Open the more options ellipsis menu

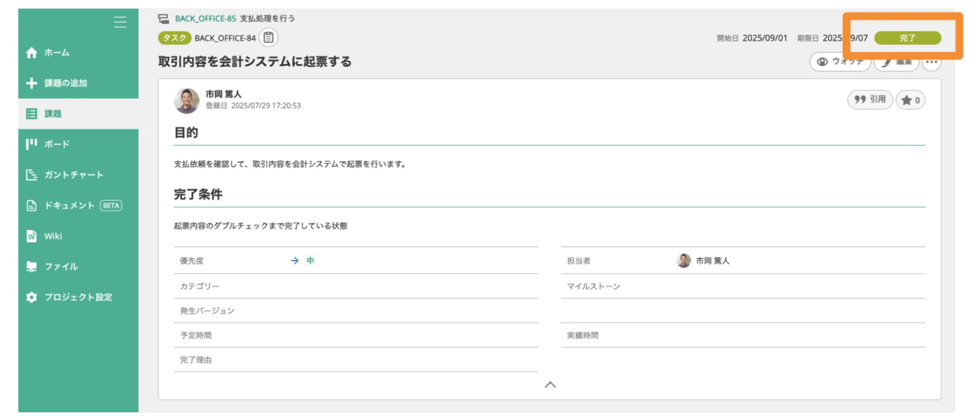(x=931, y=62)
